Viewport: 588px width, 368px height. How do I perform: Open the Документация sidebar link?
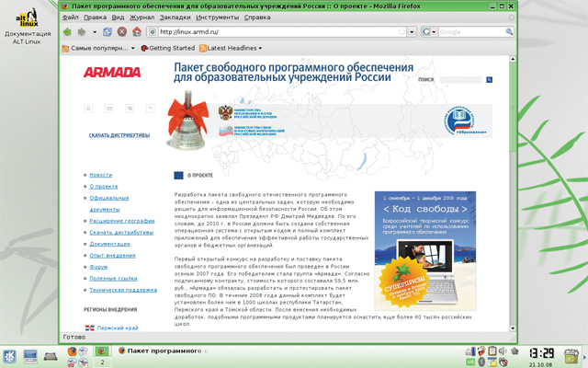coord(109,244)
